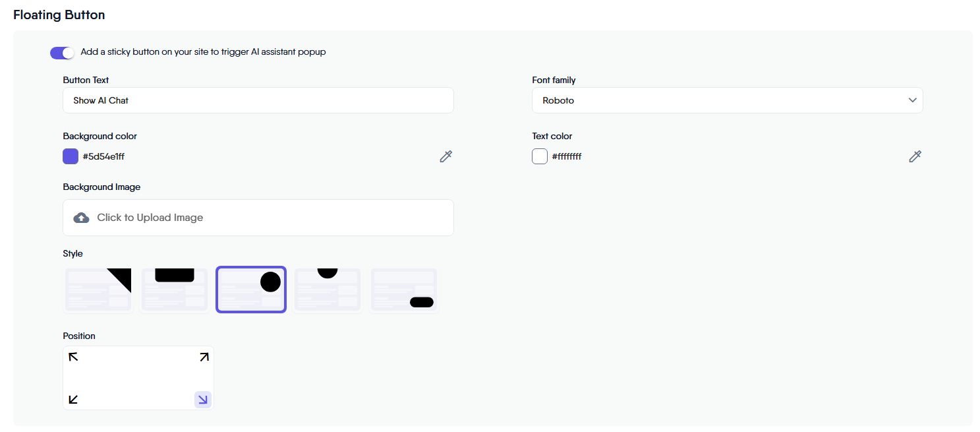
Task: Click the Button Text input field
Action: pyautogui.click(x=258, y=100)
